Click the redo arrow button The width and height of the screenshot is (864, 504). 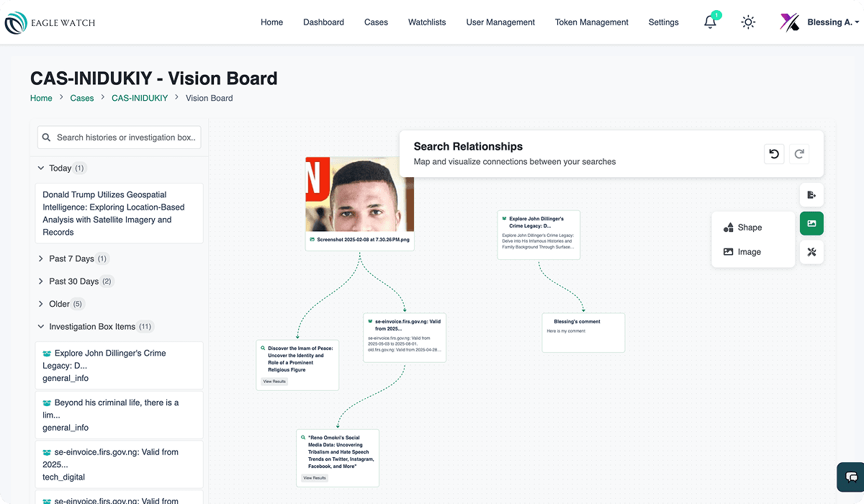(799, 153)
